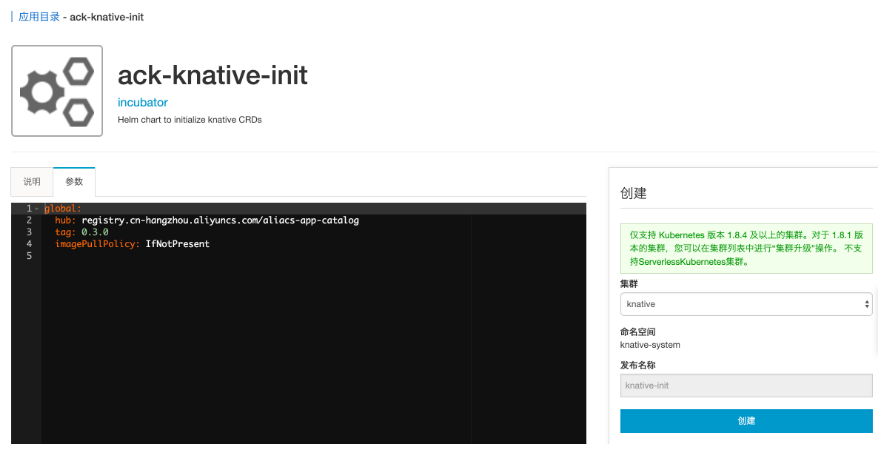
Task: Open the incubator repository link
Action: click(142, 102)
